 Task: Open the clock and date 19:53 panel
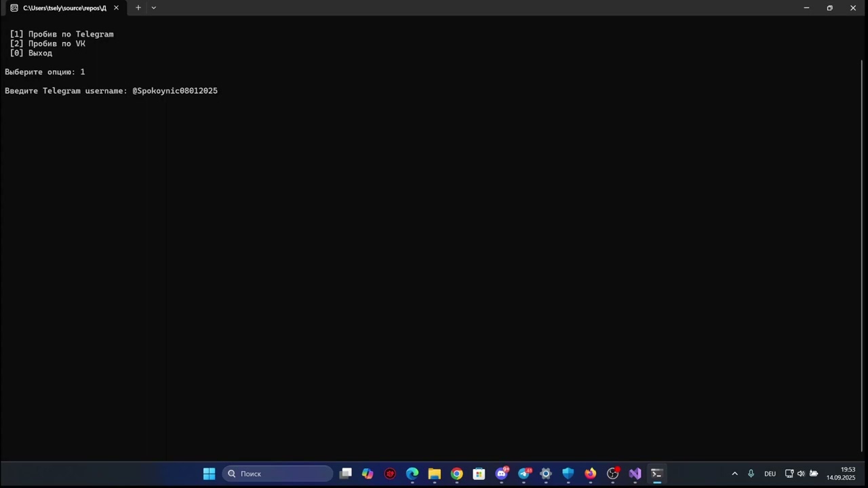pos(841,474)
